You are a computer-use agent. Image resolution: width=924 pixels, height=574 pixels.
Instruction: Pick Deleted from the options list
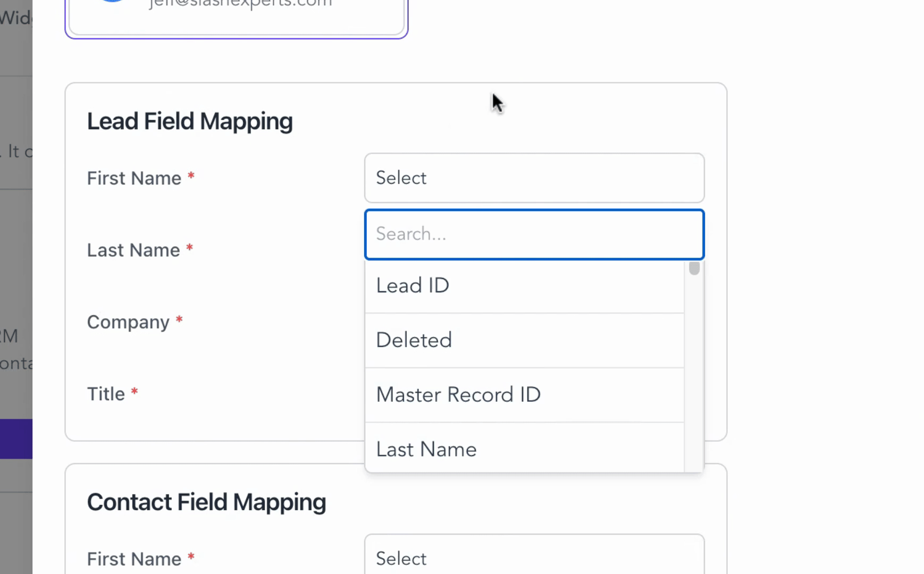[524, 341]
